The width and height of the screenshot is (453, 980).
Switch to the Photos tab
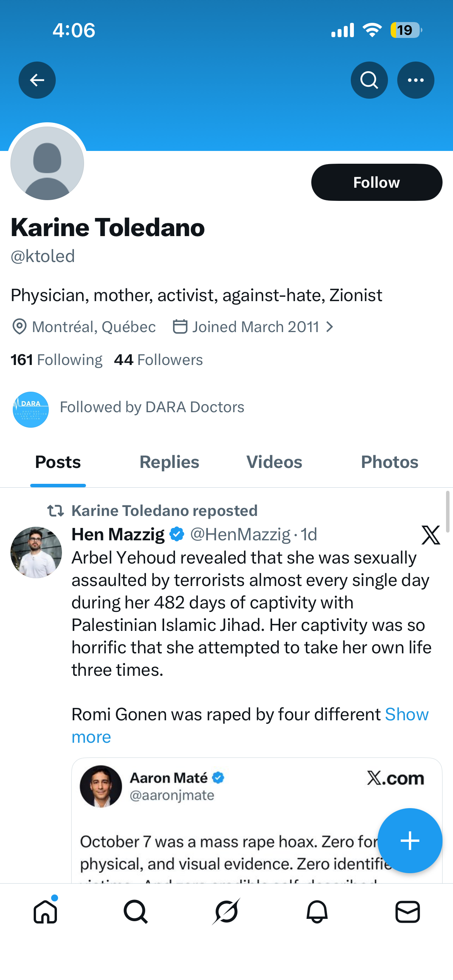click(390, 462)
